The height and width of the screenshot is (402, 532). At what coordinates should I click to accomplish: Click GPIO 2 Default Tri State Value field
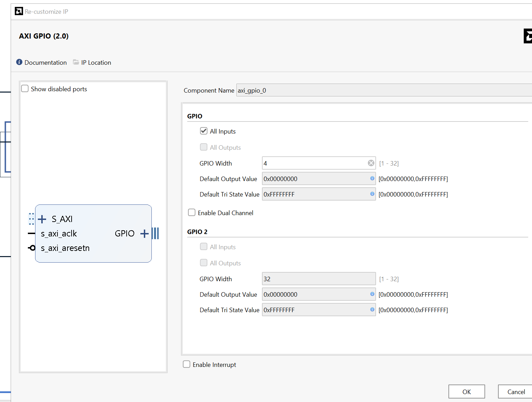[x=319, y=310]
